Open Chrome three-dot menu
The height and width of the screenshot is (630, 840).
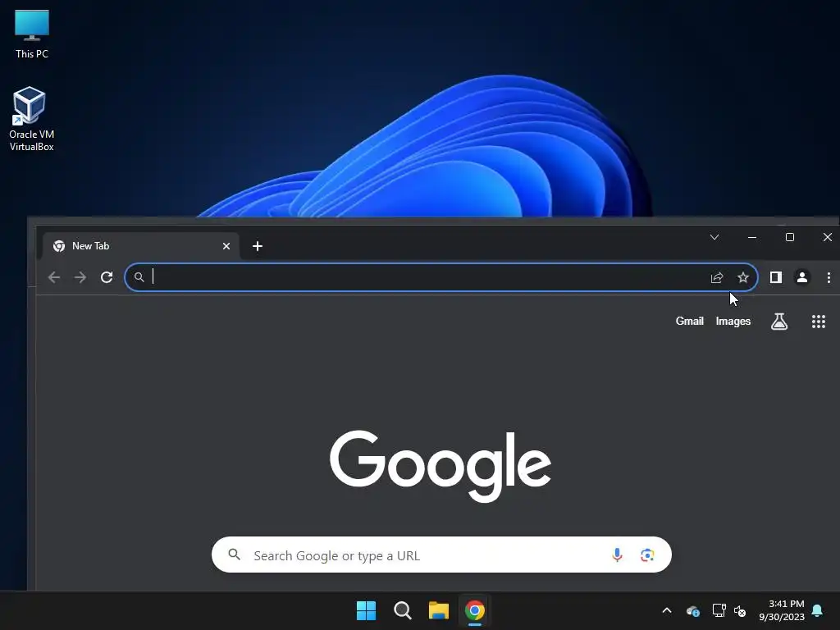pos(829,277)
